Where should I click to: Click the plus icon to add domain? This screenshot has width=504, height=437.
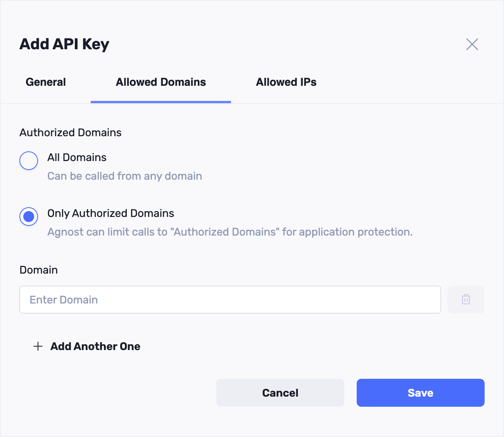(38, 346)
